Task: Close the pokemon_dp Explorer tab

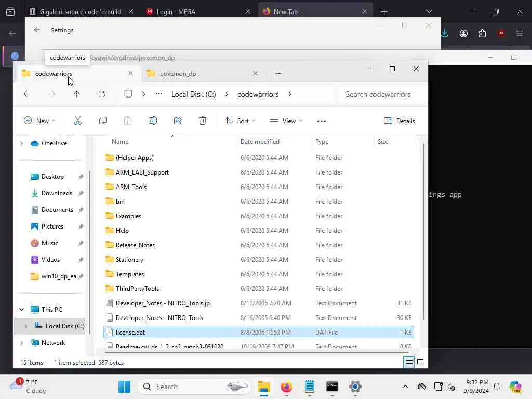Action: pyautogui.click(x=256, y=73)
